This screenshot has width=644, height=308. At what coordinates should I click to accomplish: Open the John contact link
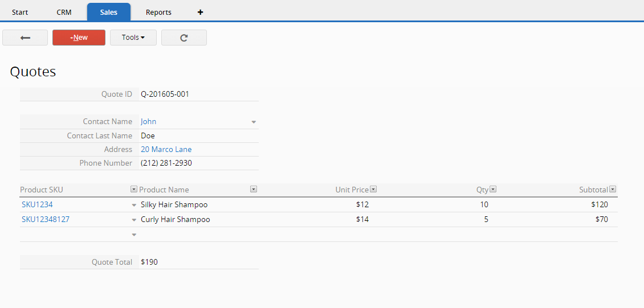tap(148, 121)
